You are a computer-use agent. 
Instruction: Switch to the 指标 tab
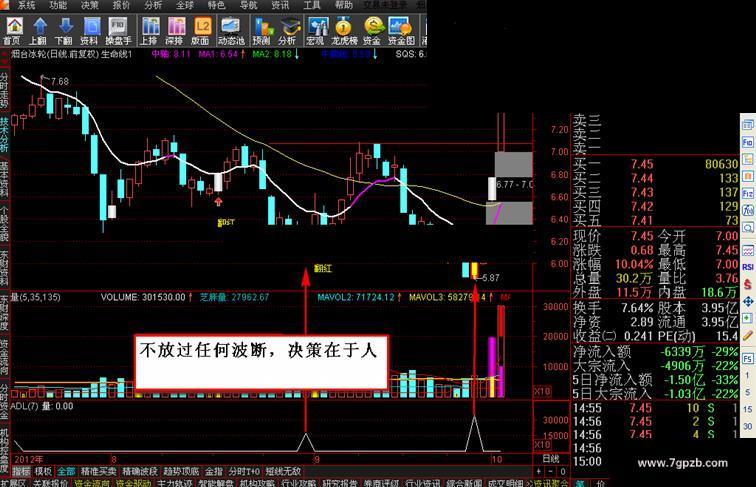21,471
